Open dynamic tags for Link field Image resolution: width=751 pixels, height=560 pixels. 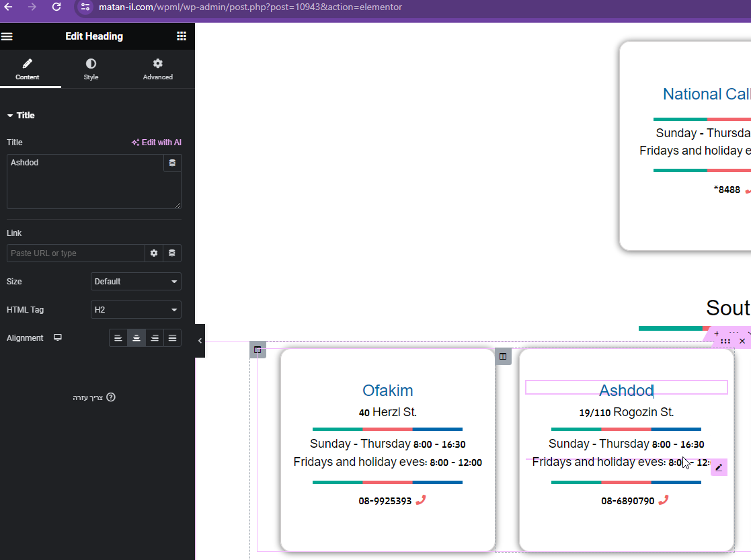pyautogui.click(x=172, y=253)
